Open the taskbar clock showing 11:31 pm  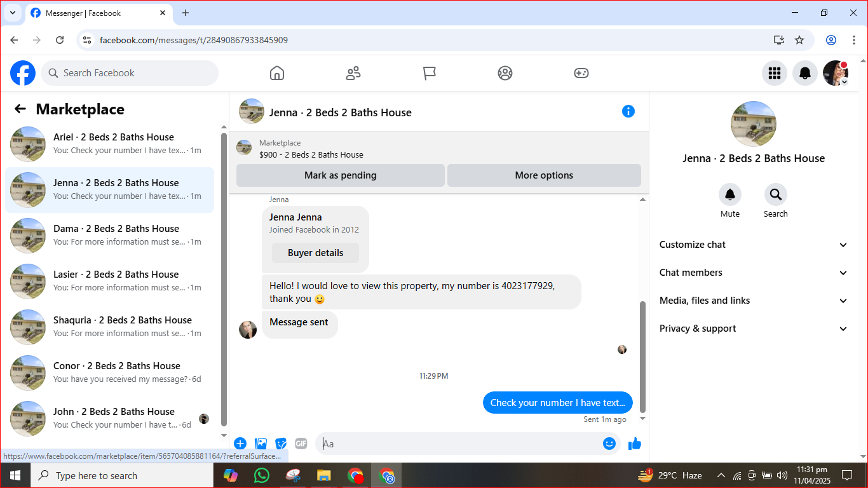[811, 475]
